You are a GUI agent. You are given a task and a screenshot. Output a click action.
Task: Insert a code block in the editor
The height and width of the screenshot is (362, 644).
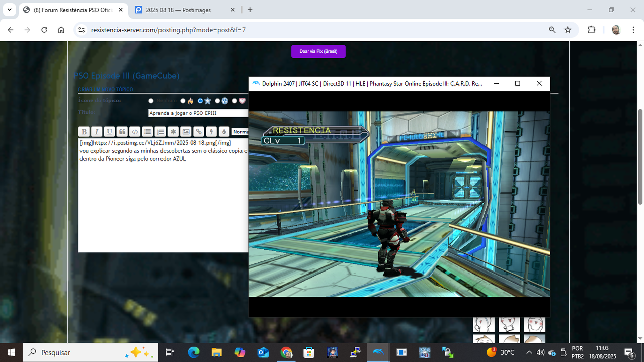tap(135, 132)
